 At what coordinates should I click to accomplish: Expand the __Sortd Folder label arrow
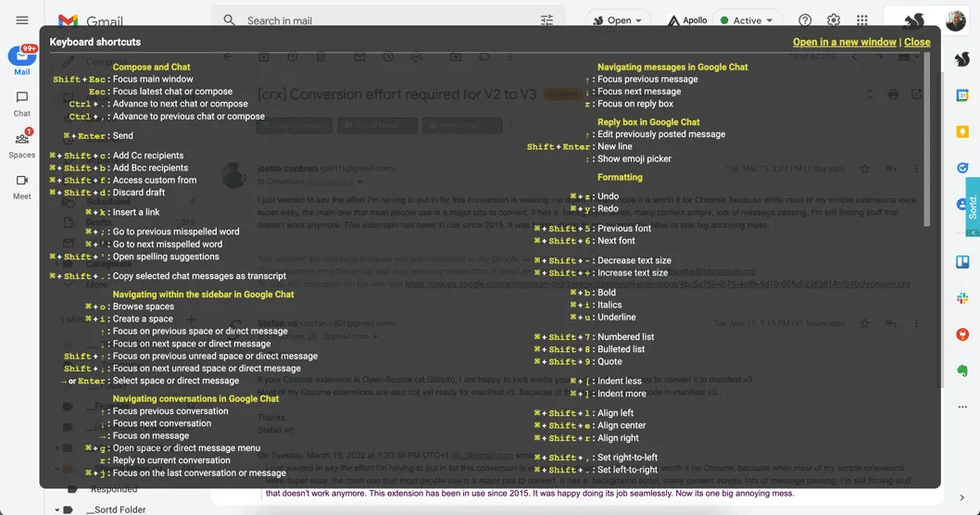(x=57, y=510)
